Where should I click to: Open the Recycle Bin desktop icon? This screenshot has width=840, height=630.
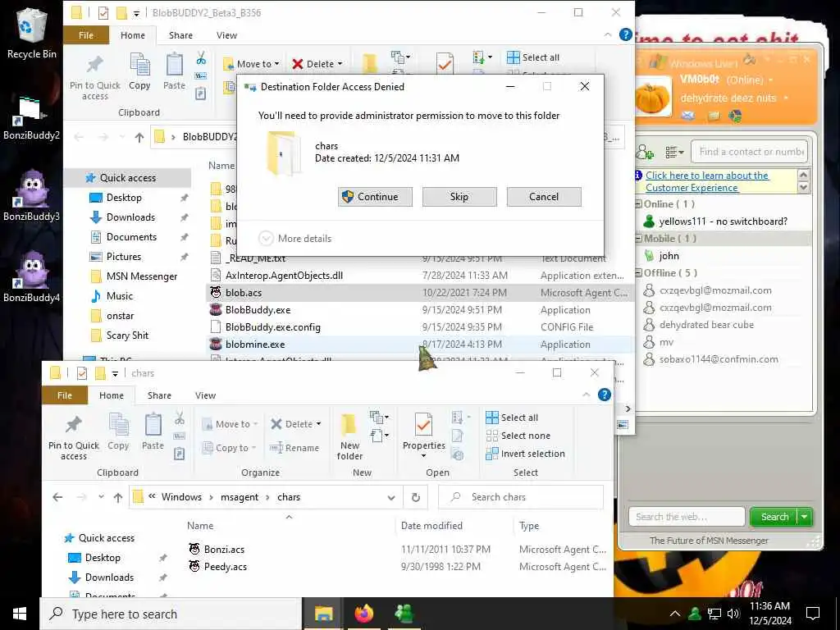(31, 33)
